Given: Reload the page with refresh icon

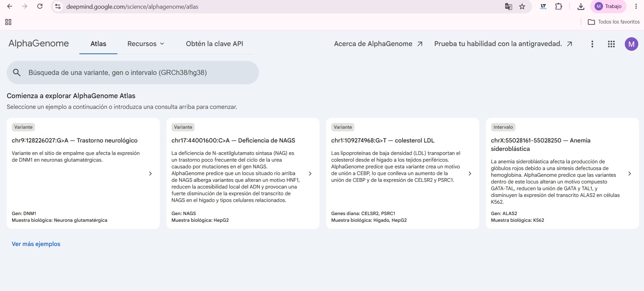Looking at the screenshot, I should (40, 6).
